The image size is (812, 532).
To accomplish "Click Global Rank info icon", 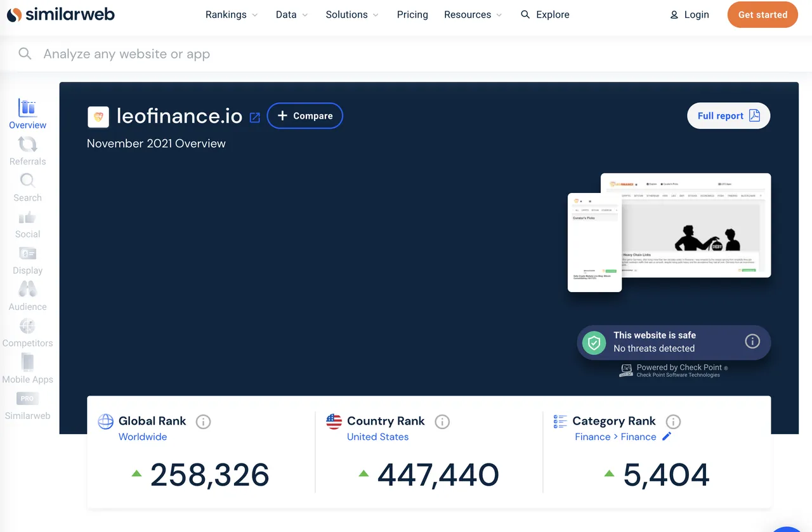I will pyautogui.click(x=203, y=422).
